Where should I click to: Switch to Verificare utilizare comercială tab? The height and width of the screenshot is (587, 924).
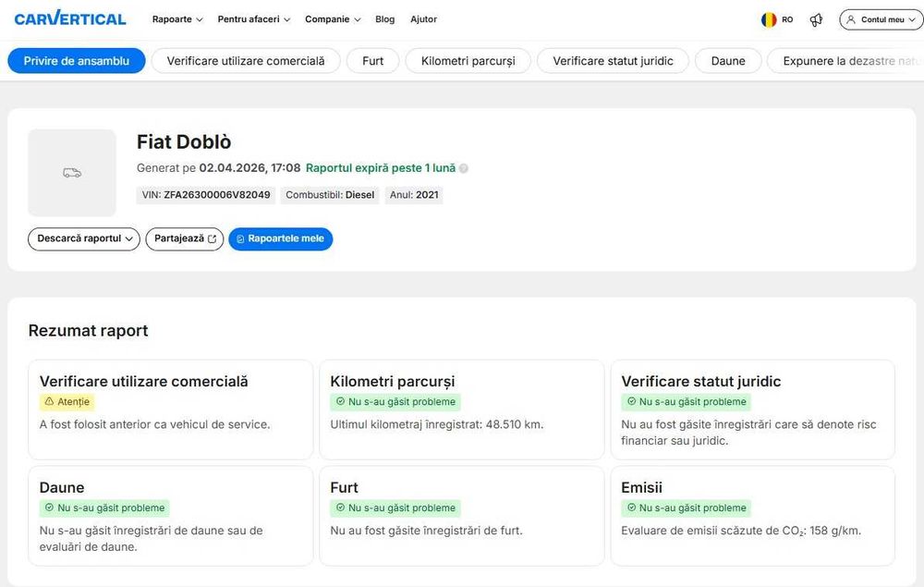tap(246, 61)
